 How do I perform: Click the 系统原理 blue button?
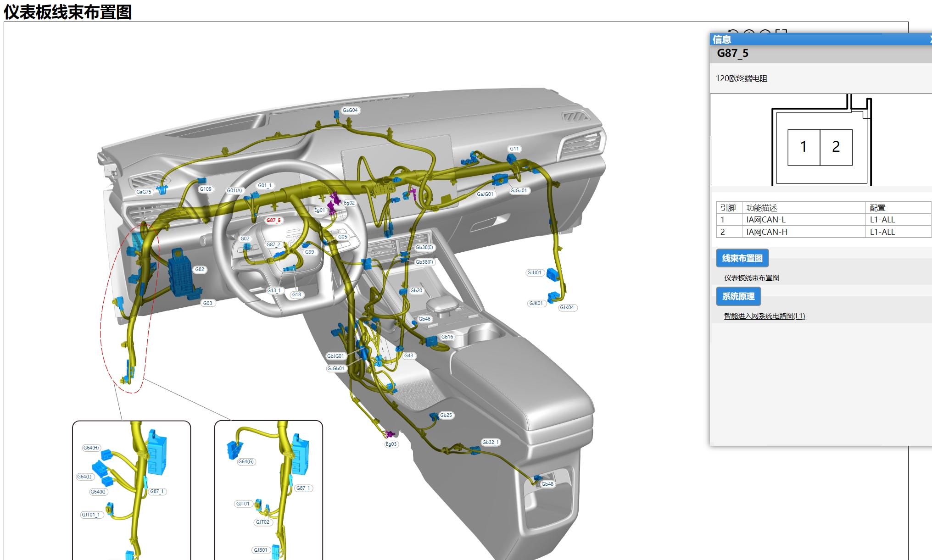point(738,296)
